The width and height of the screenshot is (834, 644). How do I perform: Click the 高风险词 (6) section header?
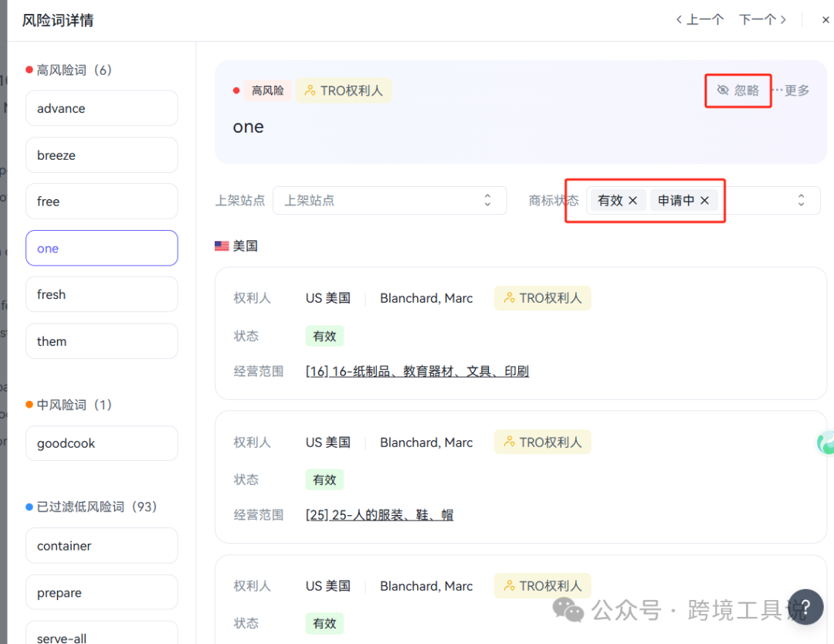69,70
